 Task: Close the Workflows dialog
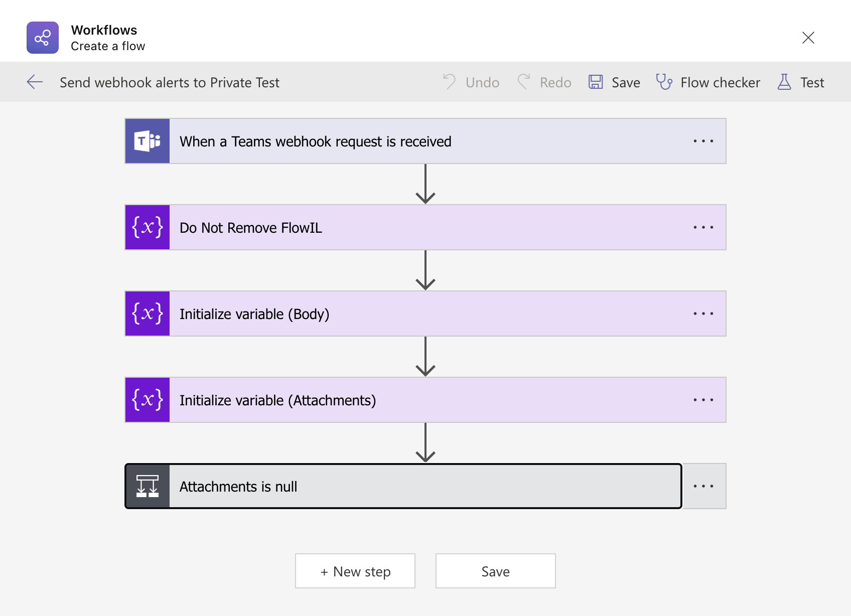tap(808, 38)
